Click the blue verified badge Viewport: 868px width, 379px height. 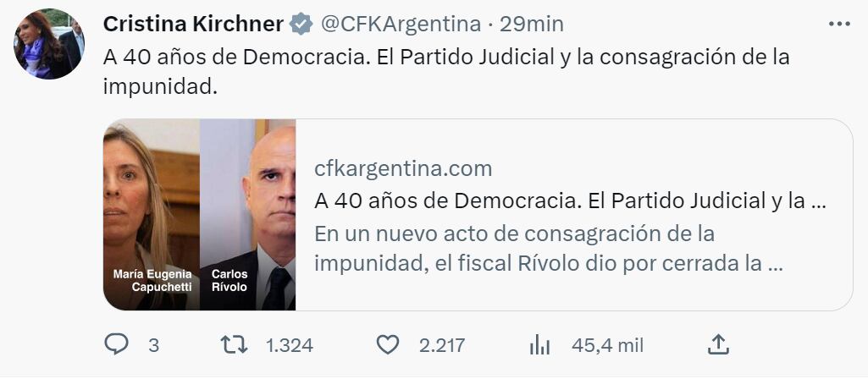click(x=301, y=25)
